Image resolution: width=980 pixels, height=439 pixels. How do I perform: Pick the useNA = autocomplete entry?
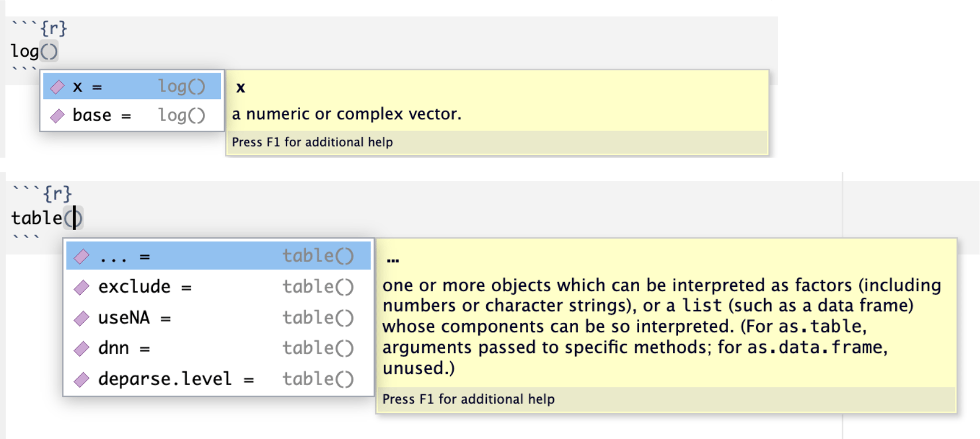point(218,318)
